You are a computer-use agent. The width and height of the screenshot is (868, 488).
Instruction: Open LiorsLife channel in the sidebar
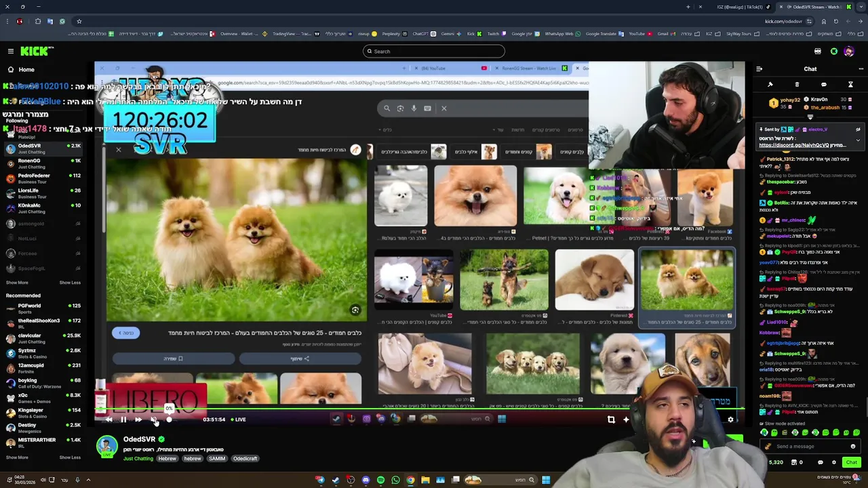(x=42, y=193)
